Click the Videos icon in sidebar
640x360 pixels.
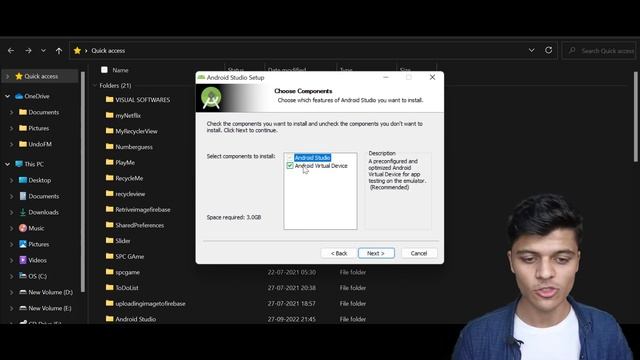23,260
